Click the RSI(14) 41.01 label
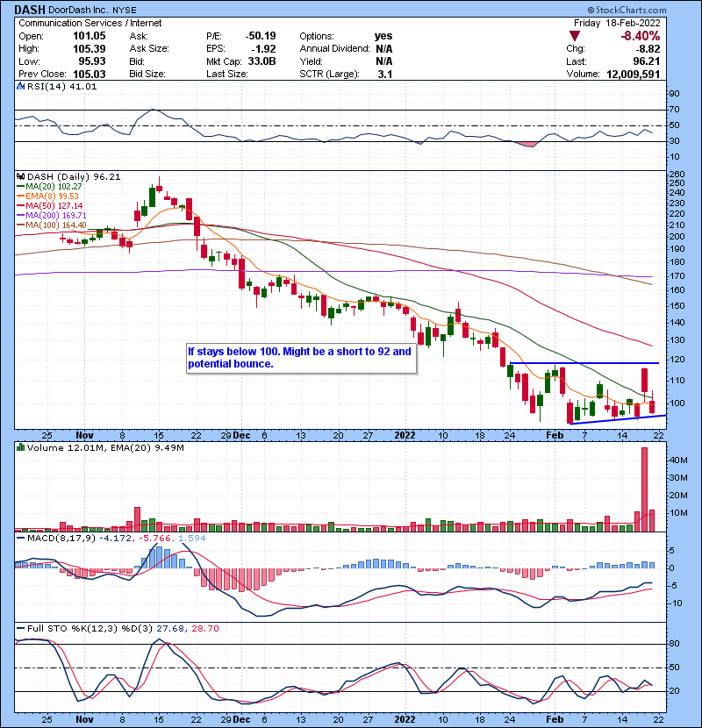Screen dimensions: 702x728 (61, 86)
